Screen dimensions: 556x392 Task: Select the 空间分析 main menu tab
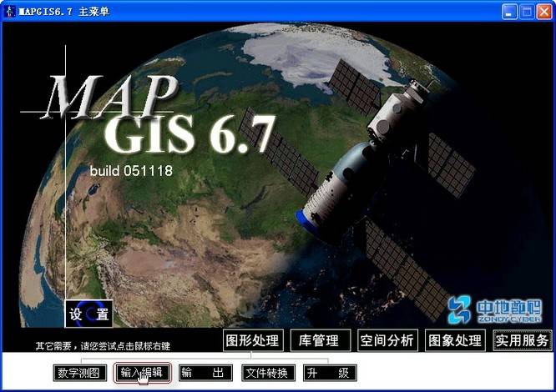click(x=387, y=340)
